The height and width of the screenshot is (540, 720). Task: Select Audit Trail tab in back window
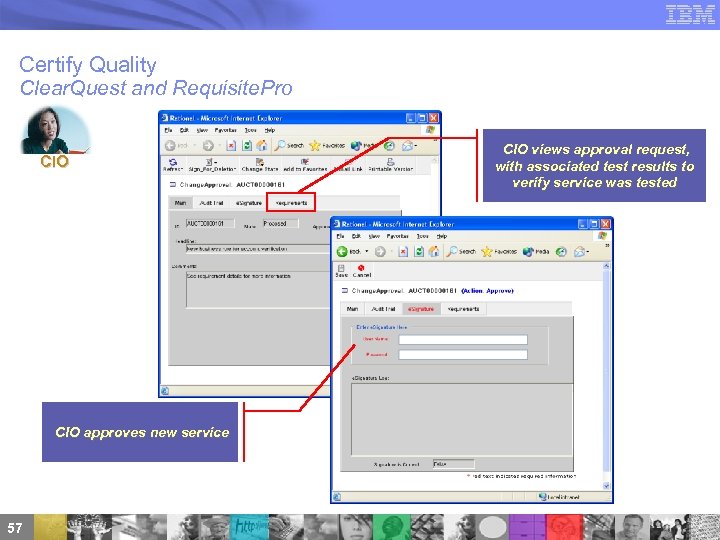tap(211, 203)
